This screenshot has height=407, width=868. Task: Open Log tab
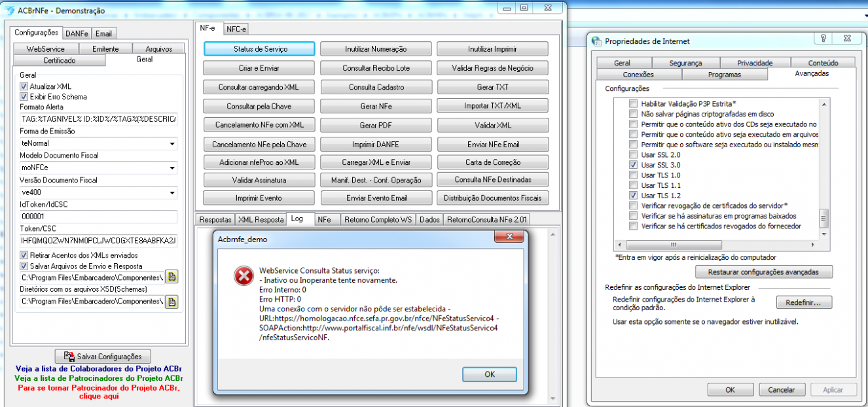(x=297, y=219)
